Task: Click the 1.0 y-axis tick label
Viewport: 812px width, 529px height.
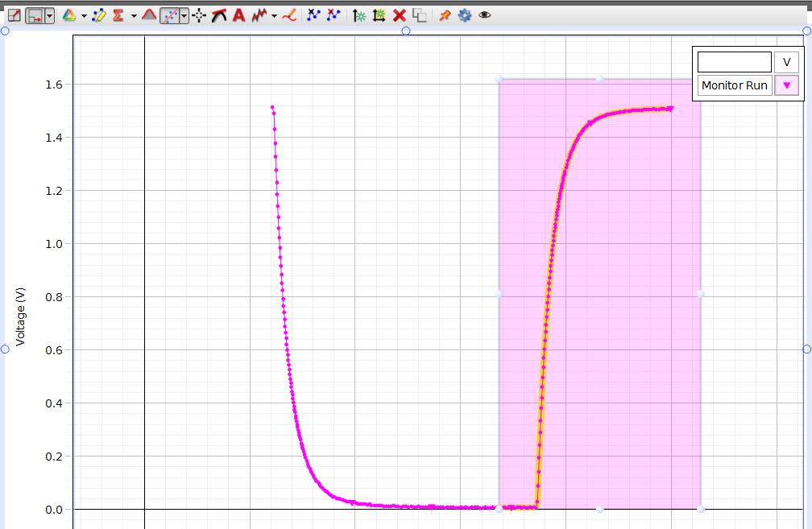Action: [x=54, y=244]
